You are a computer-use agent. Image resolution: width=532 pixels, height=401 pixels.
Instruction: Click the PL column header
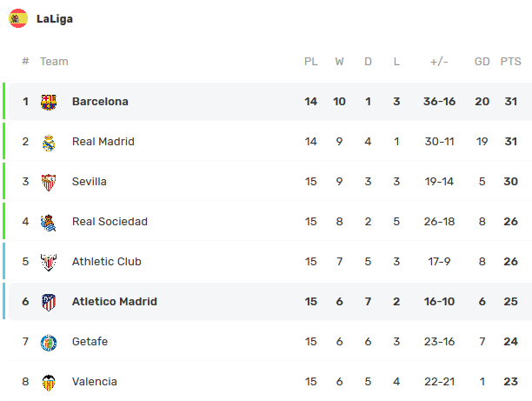click(310, 62)
